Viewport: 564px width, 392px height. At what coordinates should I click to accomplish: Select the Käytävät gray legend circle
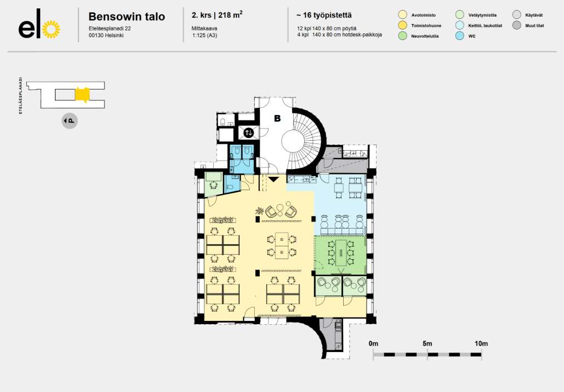[x=517, y=15]
